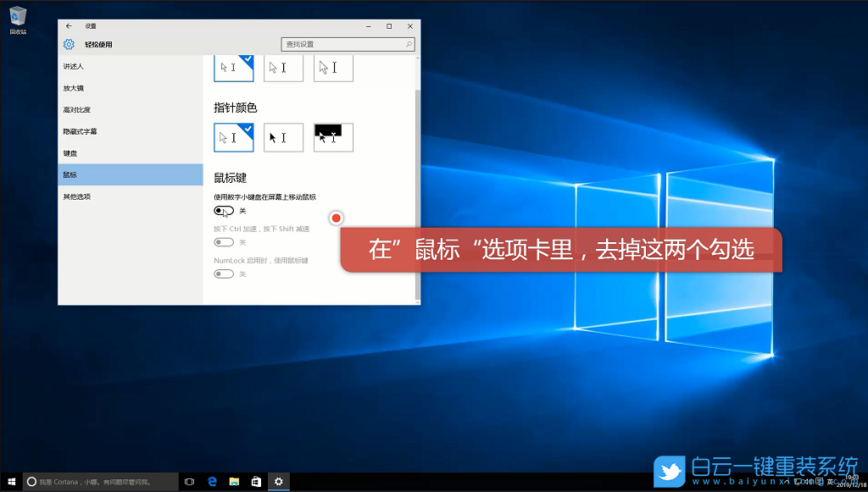Click the settings pane scrollbar
Viewport: 868px width, 492px height.
click(x=416, y=169)
